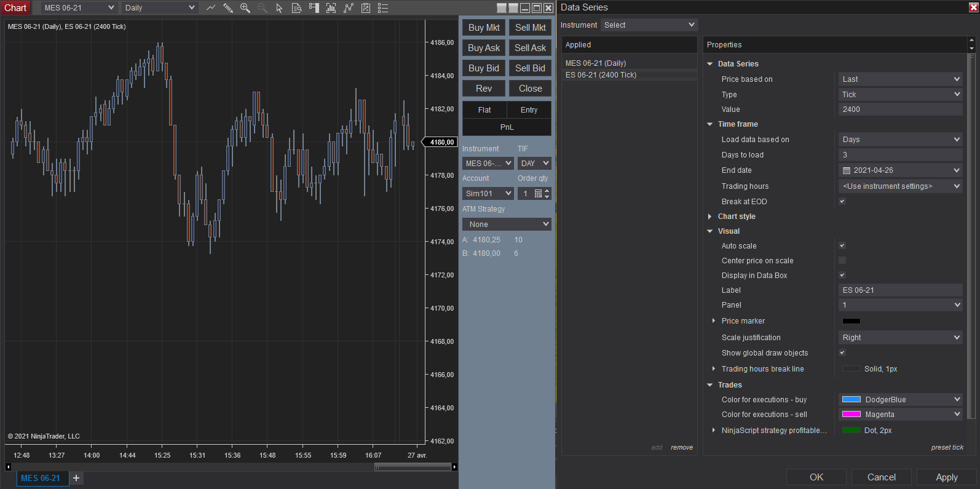Open the Scale justification dropdown
Image resolution: width=980 pixels, height=489 pixels.
[x=901, y=338]
